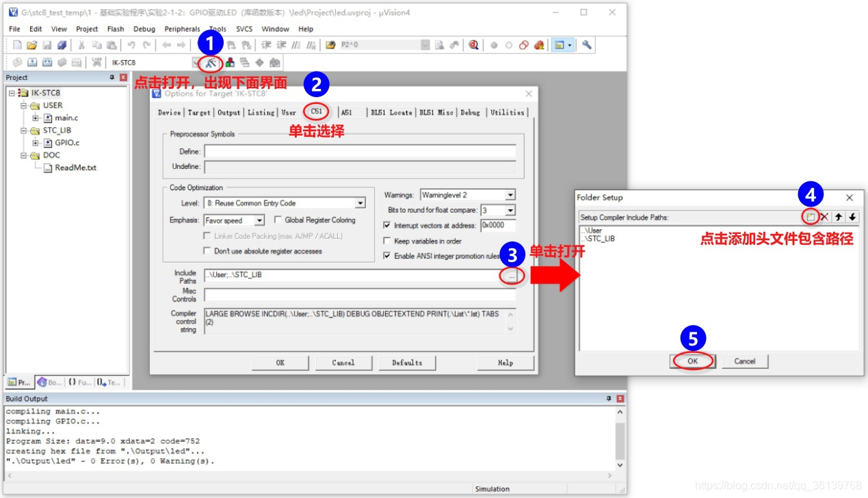Pin the Project panel

tap(113, 78)
